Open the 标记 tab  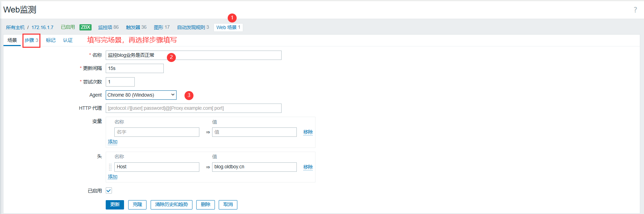pyautogui.click(x=50, y=40)
